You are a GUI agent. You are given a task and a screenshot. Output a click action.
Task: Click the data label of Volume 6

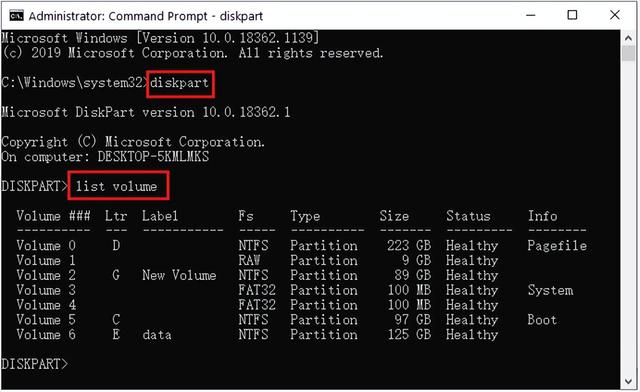(157, 335)
